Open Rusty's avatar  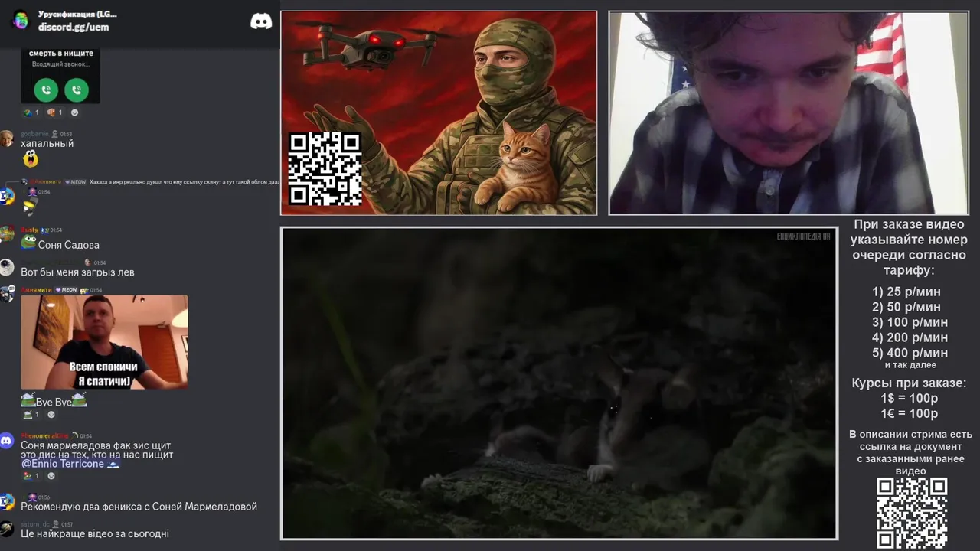7,234
